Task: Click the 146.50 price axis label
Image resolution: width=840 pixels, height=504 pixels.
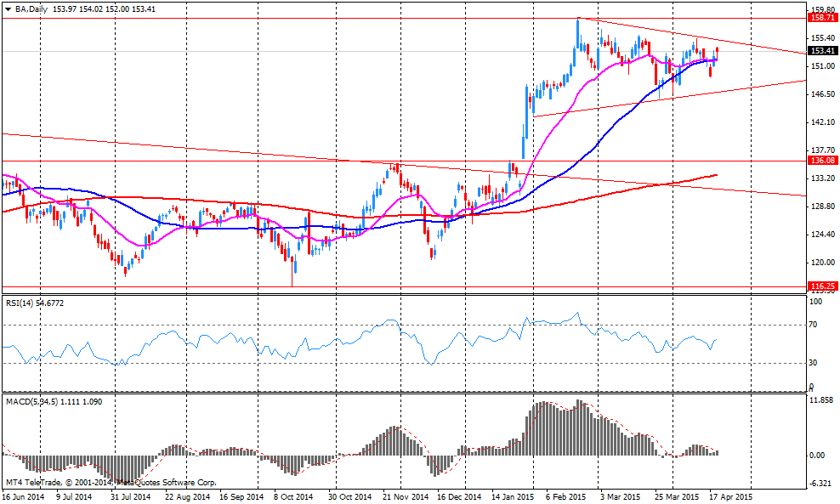Action: point(823,94)
